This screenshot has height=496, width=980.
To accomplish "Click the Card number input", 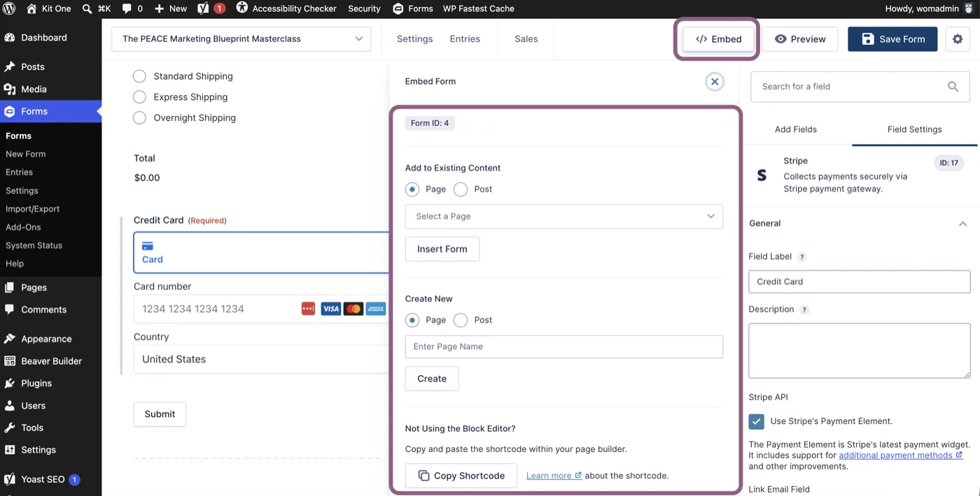I will coord(260,309).
